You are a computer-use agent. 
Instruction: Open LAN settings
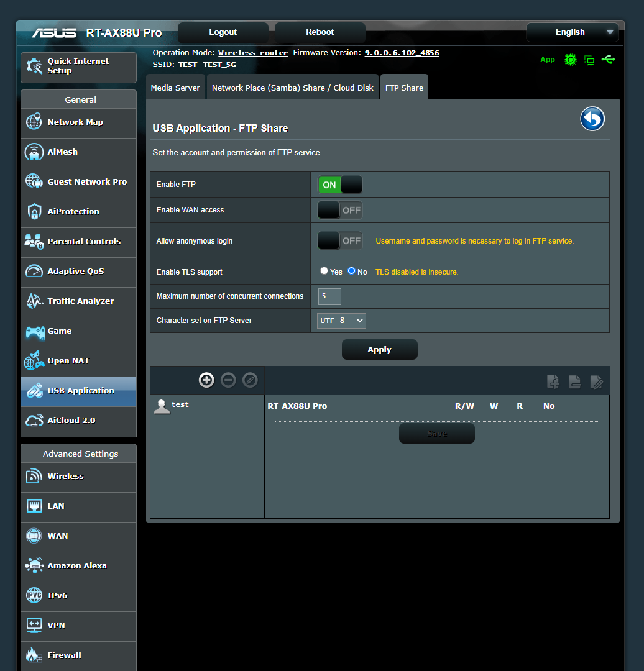[78, 507]
